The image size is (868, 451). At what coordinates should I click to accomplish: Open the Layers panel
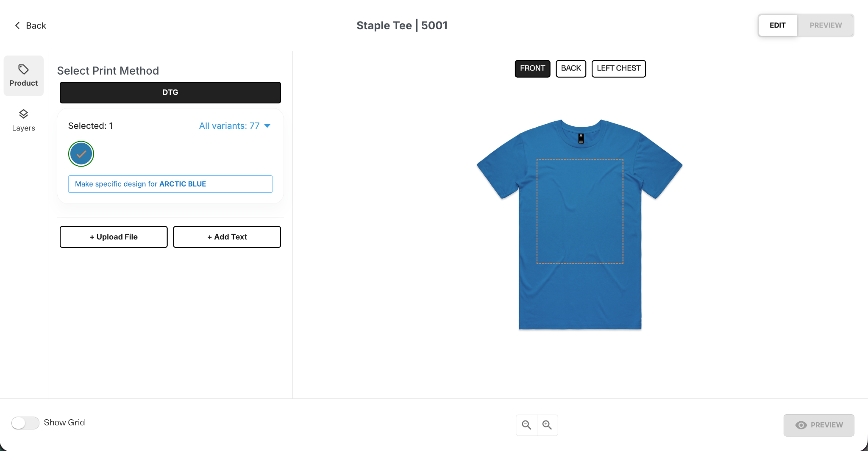pyautogui.click(x=24, y=120)
